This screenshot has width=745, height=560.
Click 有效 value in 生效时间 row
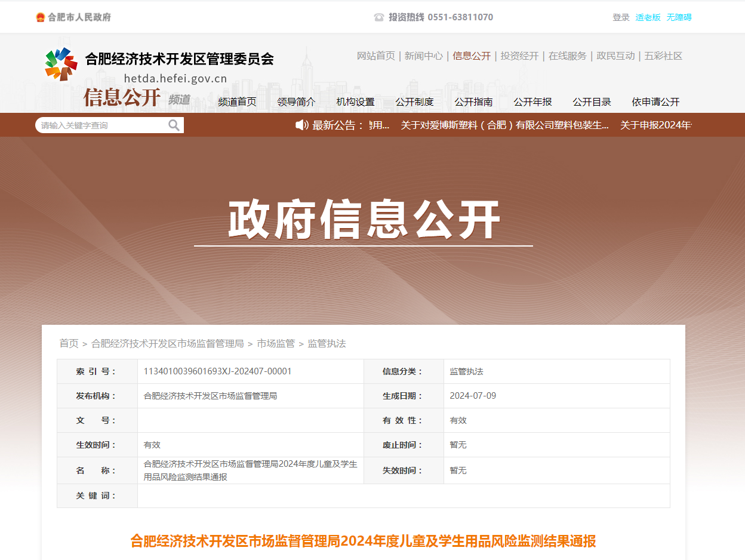pyautogui.click(x=152, y=445)
